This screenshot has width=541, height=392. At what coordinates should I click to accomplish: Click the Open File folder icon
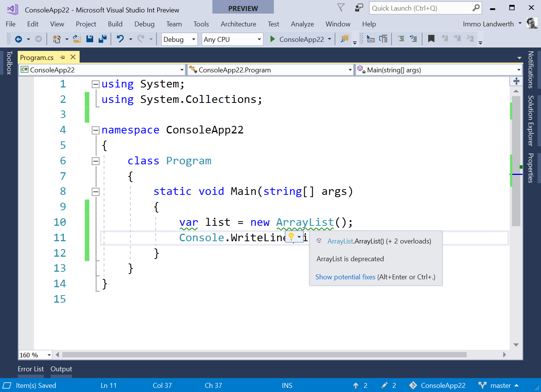(77, 39)
